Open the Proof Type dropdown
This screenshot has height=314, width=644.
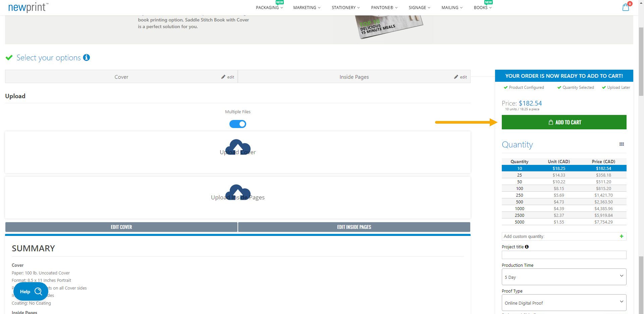564,302
